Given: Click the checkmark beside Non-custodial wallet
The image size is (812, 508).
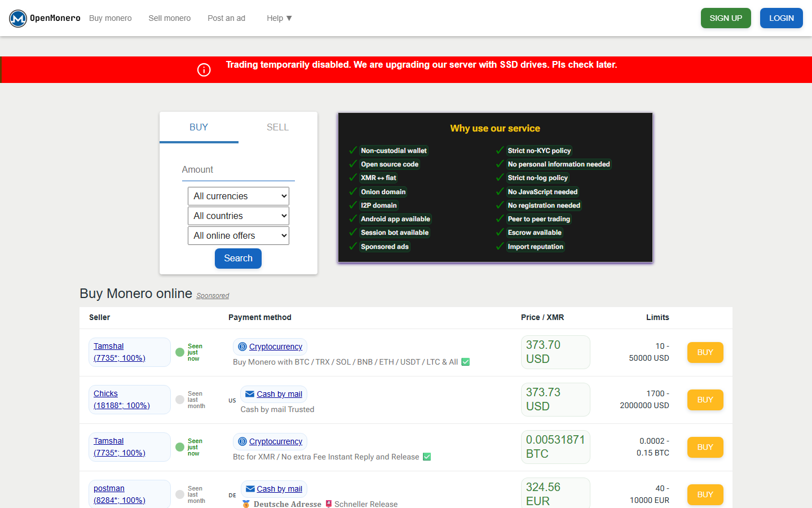Looking at the screenshot, I should [x=353, y=150].
